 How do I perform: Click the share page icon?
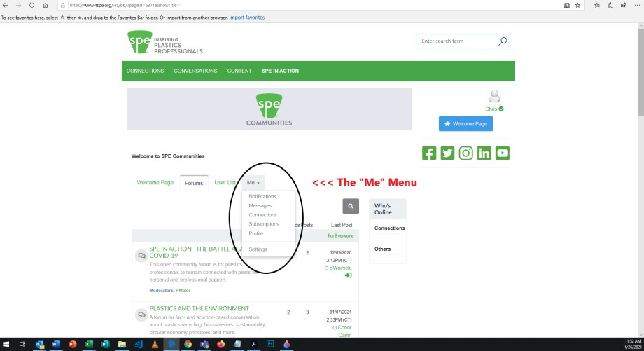click(x=624, y=6)
